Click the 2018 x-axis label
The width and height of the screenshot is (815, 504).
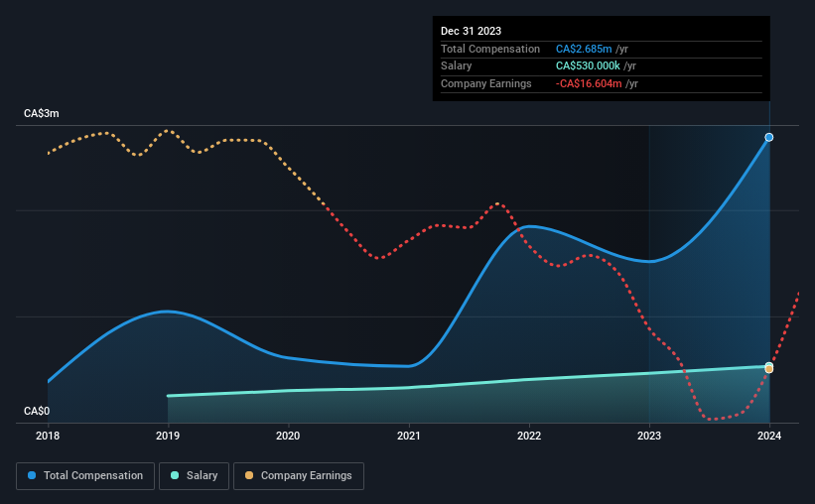[48, 436]
